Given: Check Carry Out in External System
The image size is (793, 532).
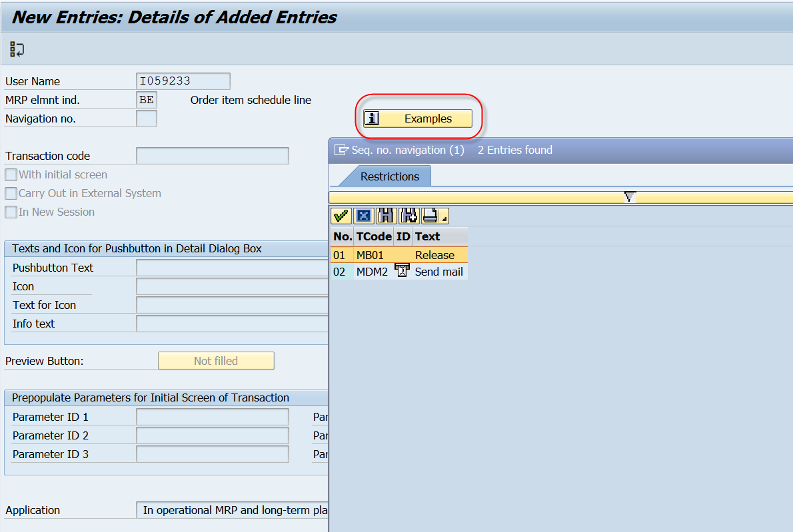Looking at the screenshot, I should click(9, 193).
